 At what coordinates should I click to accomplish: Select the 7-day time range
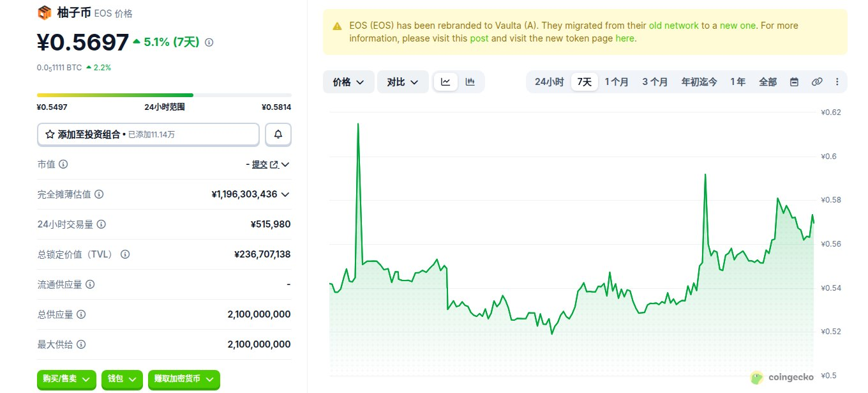tap(585, 82)
